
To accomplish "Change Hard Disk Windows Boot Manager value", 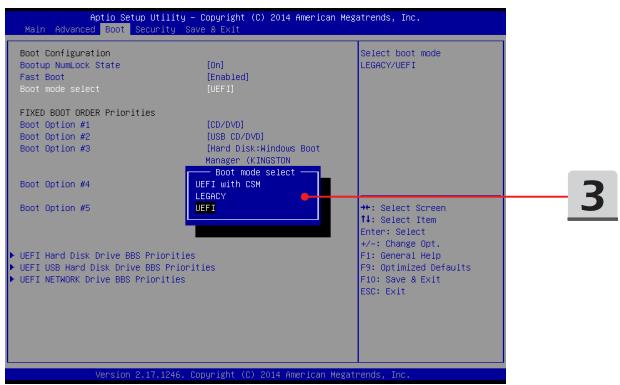I will 263,155.
